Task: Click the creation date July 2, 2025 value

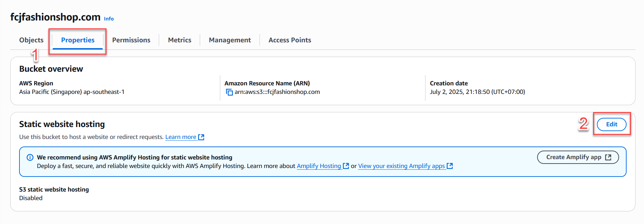Action: tap(477, 92)
